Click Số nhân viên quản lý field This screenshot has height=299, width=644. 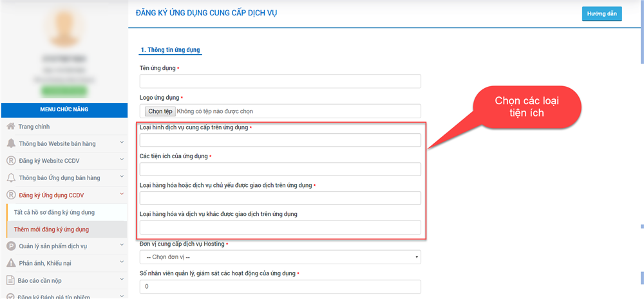pos(280,287)
